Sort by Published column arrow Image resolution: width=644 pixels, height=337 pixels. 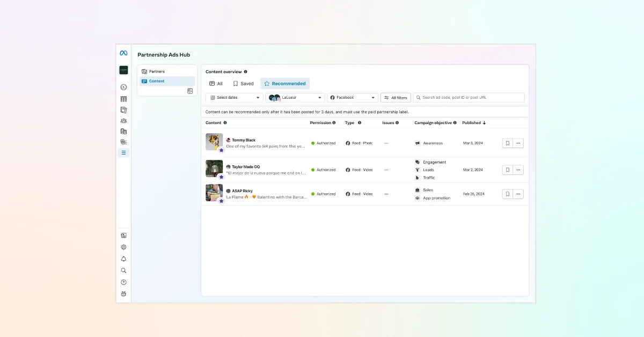pos(484,123)
